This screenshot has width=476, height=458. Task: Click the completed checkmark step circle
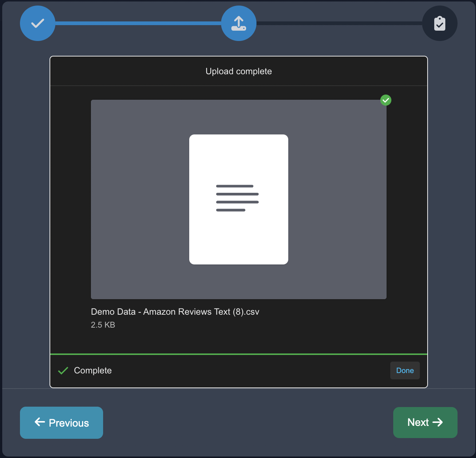click(x=38, y=23)
